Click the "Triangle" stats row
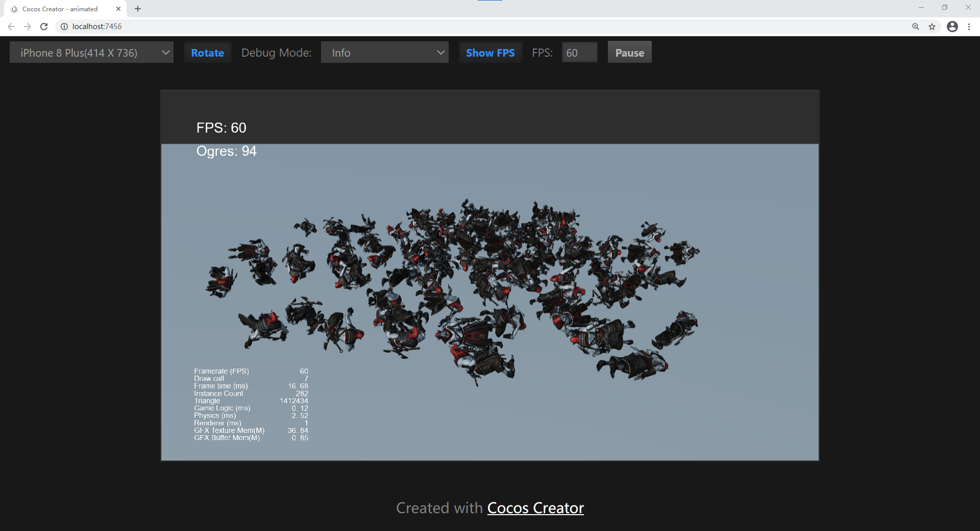Viewport: 980px width, 531px height. click(x=251, y=401)
